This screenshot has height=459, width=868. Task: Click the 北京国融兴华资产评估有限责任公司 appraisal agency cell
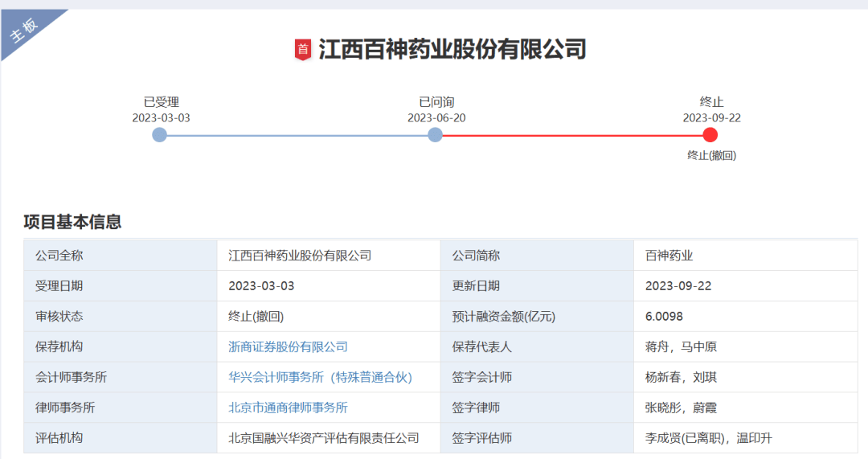click(x=324, y=439)
